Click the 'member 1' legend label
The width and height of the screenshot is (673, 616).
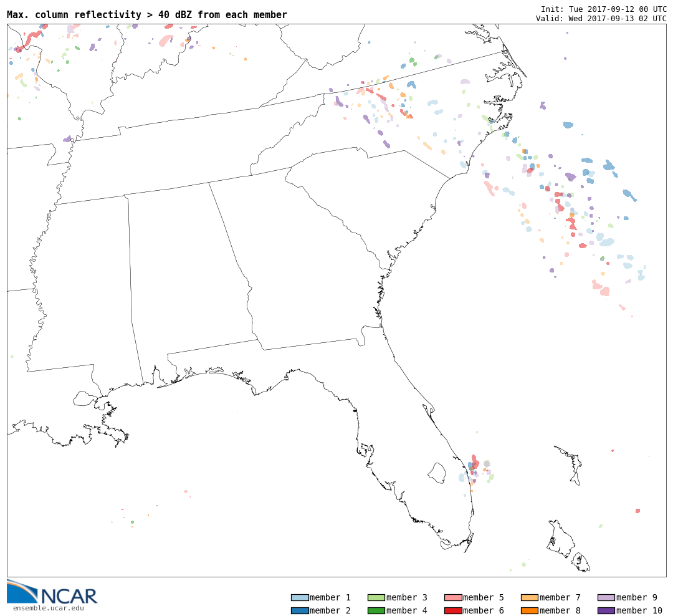pos(330,597)
